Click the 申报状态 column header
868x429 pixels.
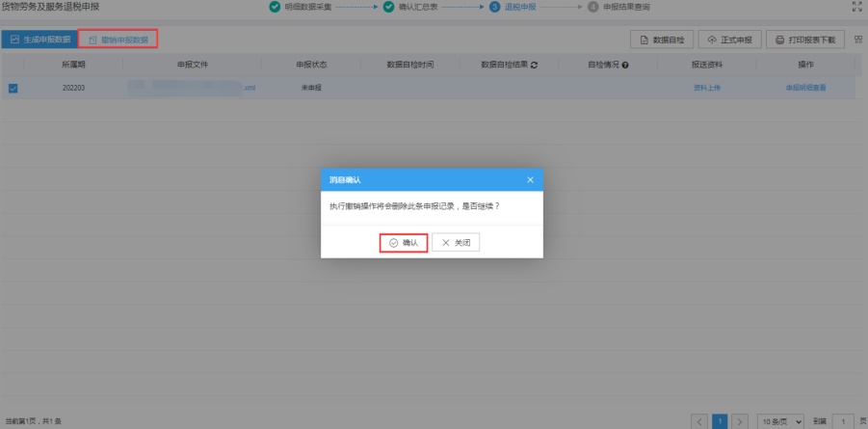click(311, 65)
